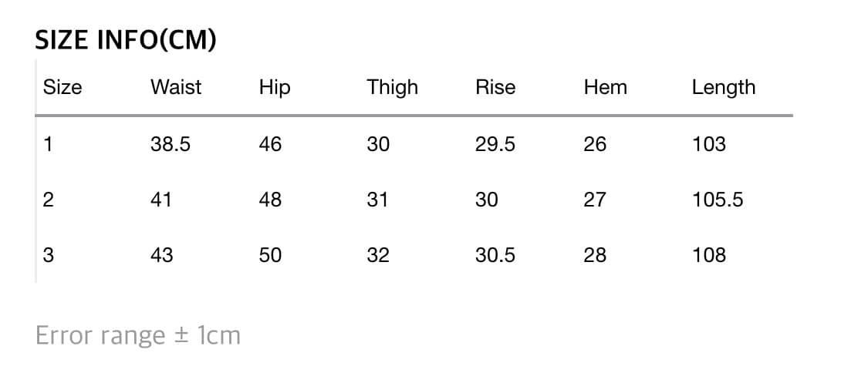Image resolution: width=868 pixels, height=383 pixels.
Task: Click the Error range ± 1cm note
Action: pos(138,336)
